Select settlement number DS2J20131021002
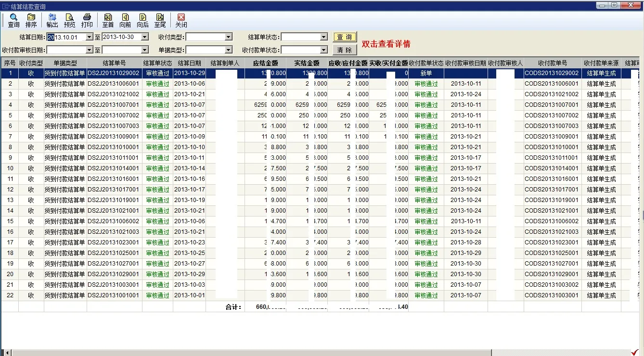644x356 pixels. click(x=114, y=94)
